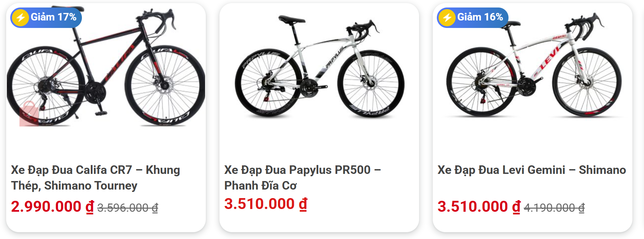The height and width of the screenshot is (239, 644).
Task: Click the crossed-out 3.596.000 đ original price
Action: tap(128, 208)
